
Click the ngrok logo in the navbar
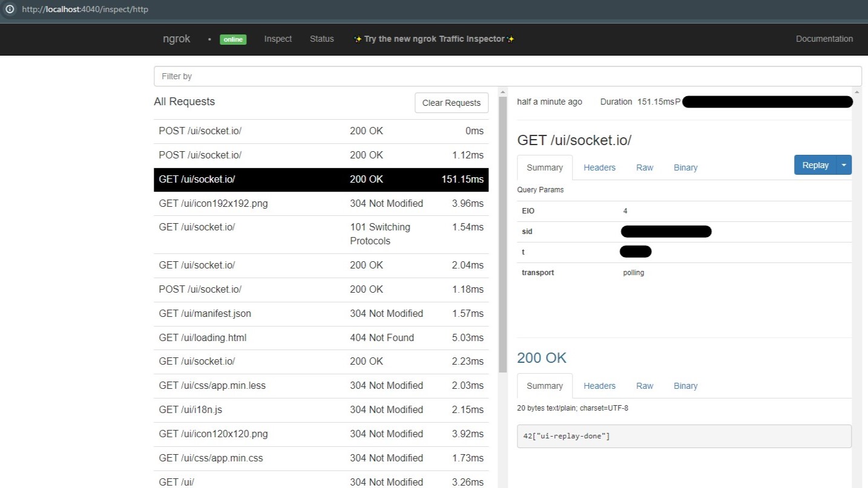pyautogui.click(x=176, y=39)
